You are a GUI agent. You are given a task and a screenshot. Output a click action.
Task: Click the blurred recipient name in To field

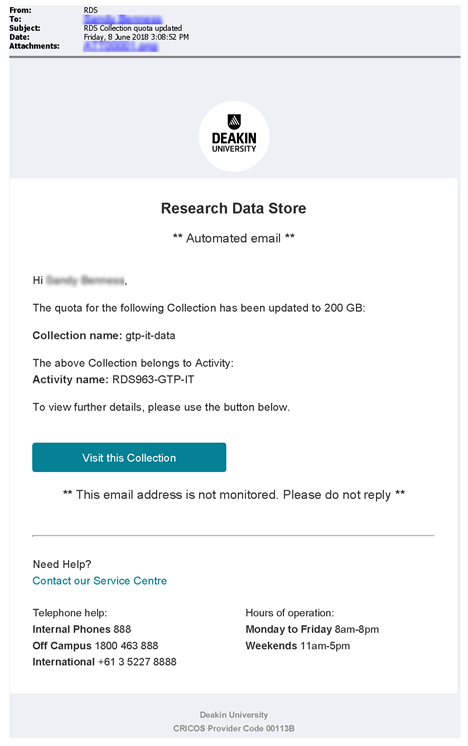(123, 19)
